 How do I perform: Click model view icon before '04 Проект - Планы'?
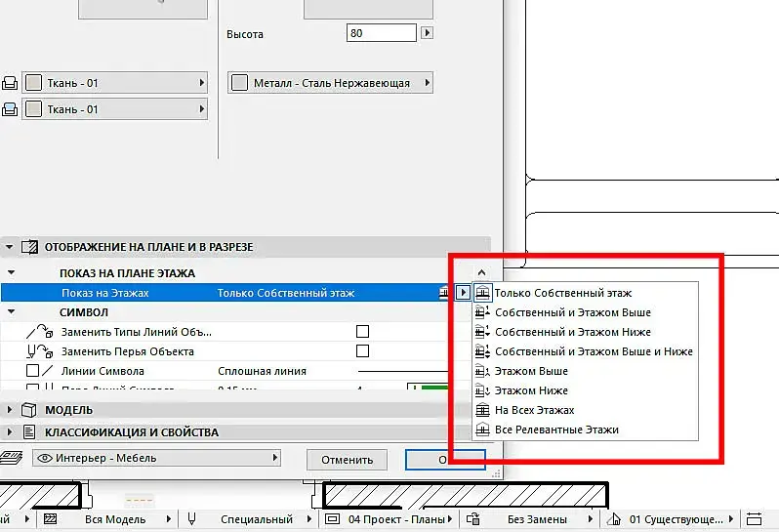click(x=332, y=519)
